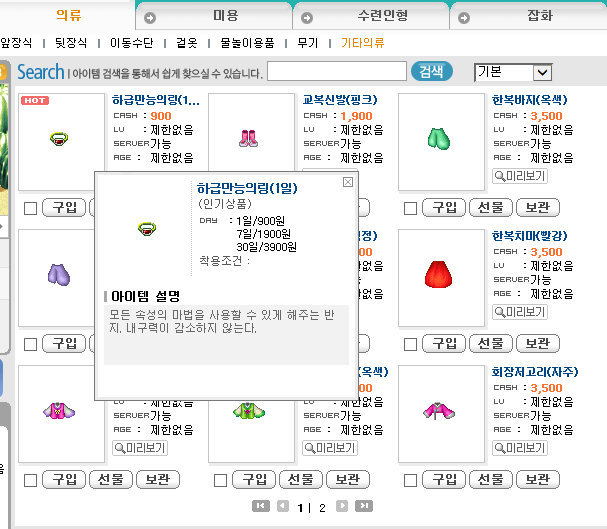Viewport: 607px width, 529px height.
Task: Close the 하급만능의링 detail popup
Action: click(348, 182)
